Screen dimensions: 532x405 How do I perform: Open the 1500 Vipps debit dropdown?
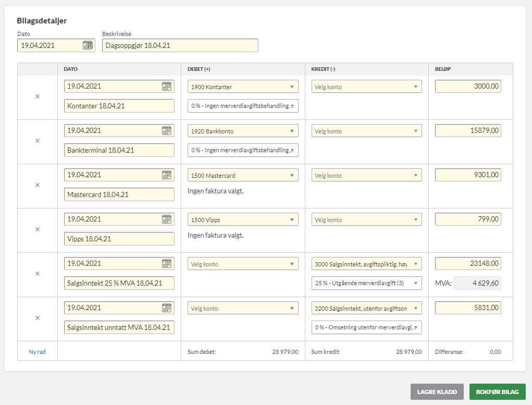pos(243,220)
